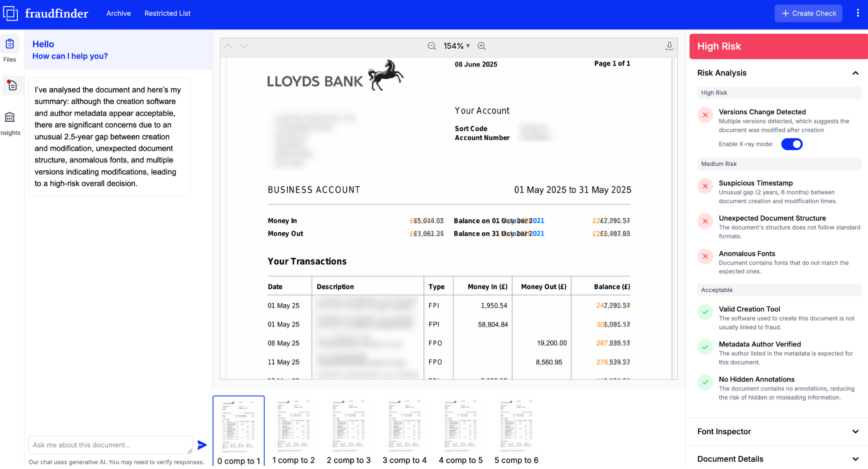This screenshot has width=868, height=469.
Task: Disable the X-ray mode switch
Action: 792,144
